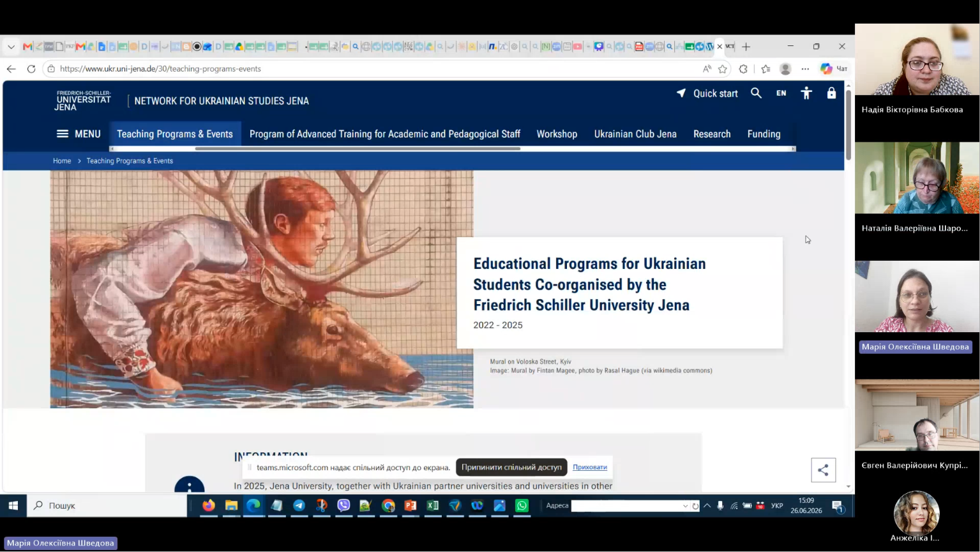Select Анжеліка participant avatar
980x552 pixels.
point(916,513)
